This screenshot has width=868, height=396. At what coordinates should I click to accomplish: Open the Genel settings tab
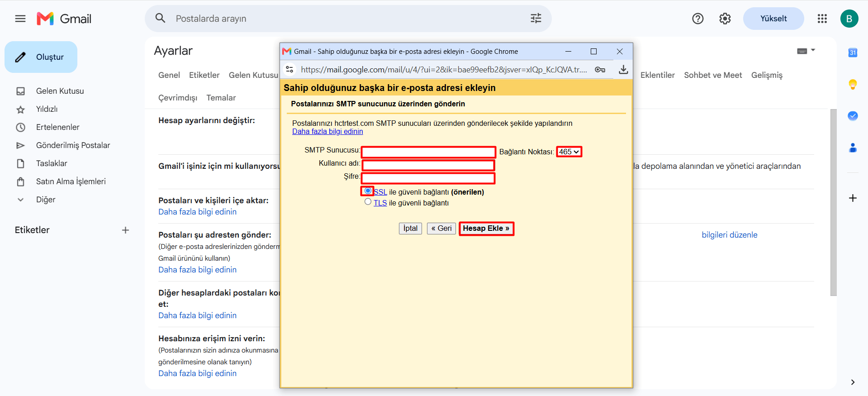[169, 75]
